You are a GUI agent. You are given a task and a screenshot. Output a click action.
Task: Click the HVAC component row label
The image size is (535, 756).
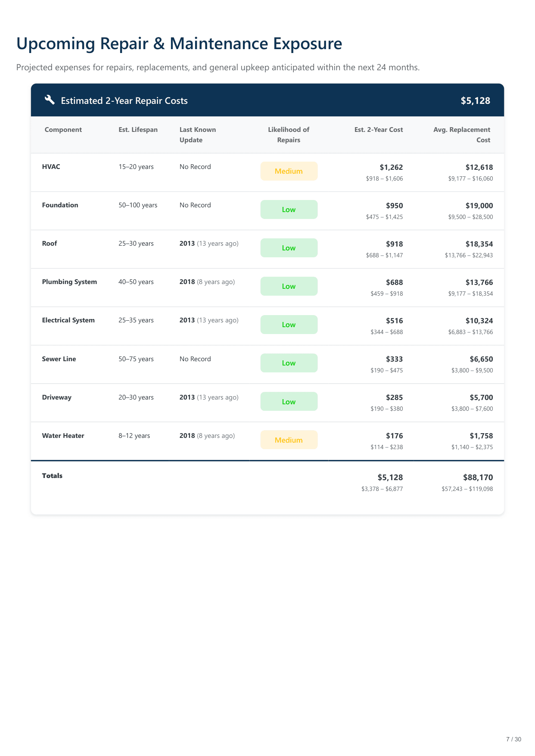tap(51, 167)
